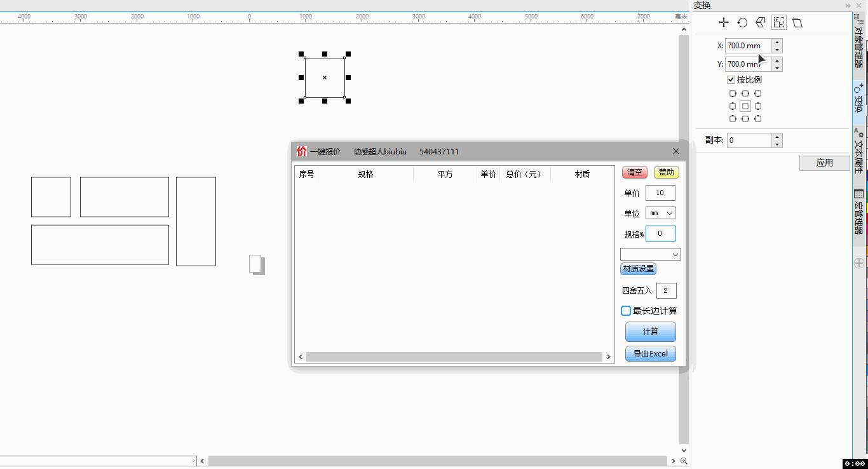Click the small page icon on the canvas
This screenshot has height=469, width=868.
click(257, 265)
